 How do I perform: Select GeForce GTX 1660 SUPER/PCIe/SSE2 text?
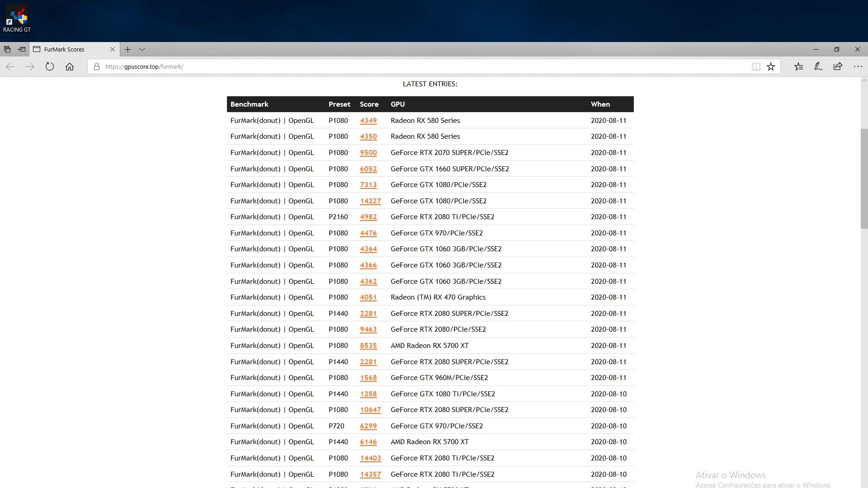click(450, 169)
